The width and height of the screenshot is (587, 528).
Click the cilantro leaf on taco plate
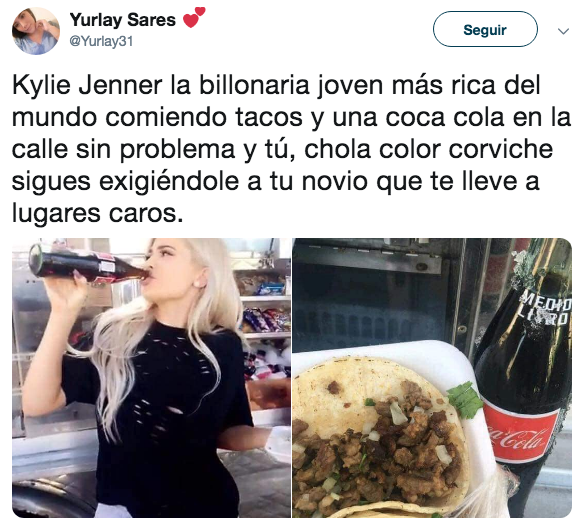click(464, 399)
